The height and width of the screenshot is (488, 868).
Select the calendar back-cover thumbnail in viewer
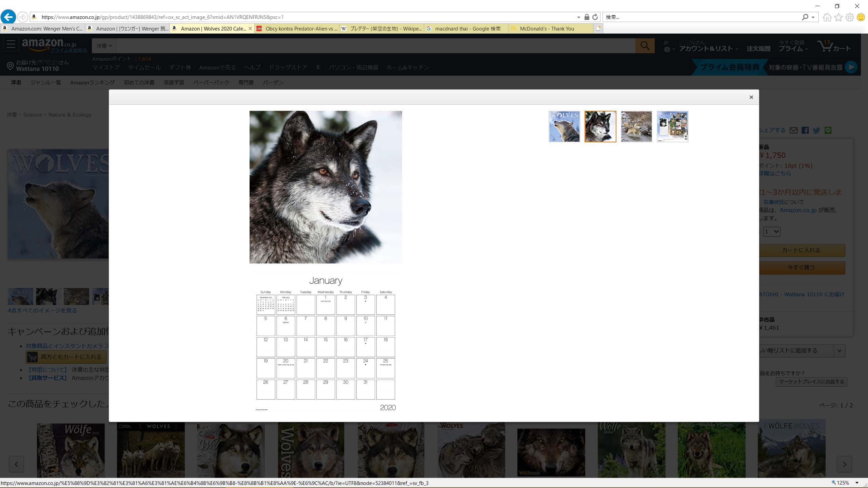[x=672, y=126]
